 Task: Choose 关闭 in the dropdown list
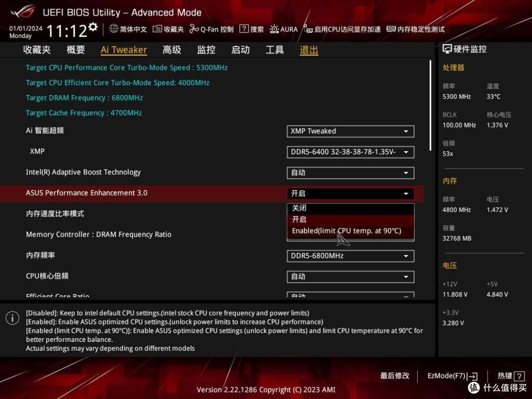[351, 208]
